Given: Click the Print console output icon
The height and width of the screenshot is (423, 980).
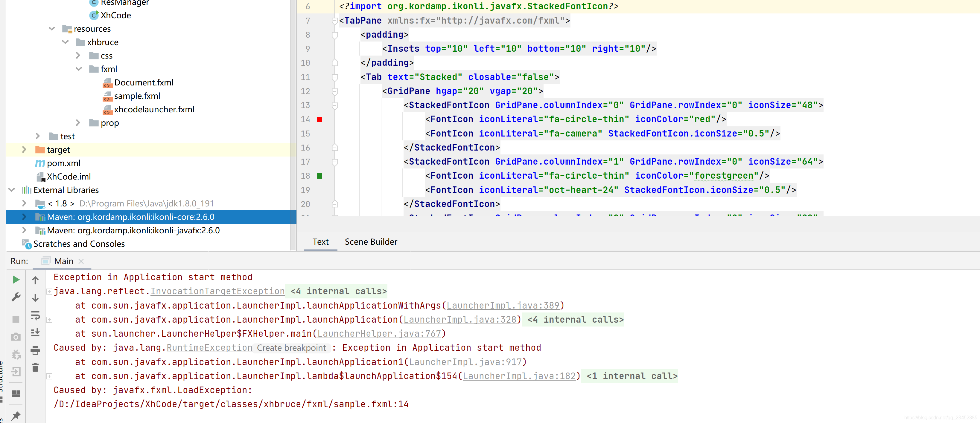Looking at the screenshot, I should [35, 350].
